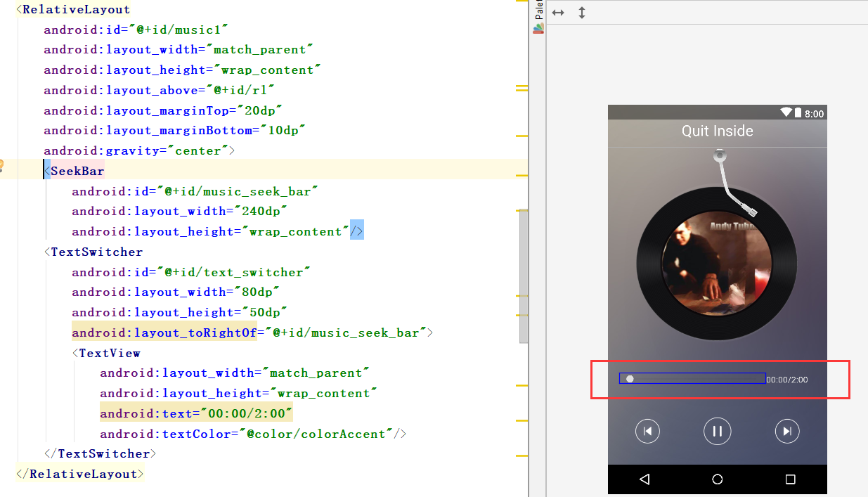868x497 pixels.
Task: Click the horizontal resize arrows icon
Action: [x=557, y=12]
